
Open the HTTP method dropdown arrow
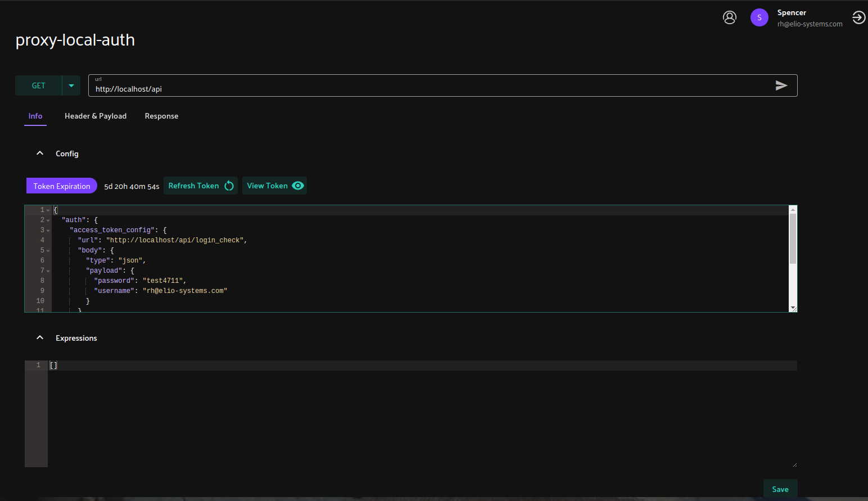coord(71,85)
